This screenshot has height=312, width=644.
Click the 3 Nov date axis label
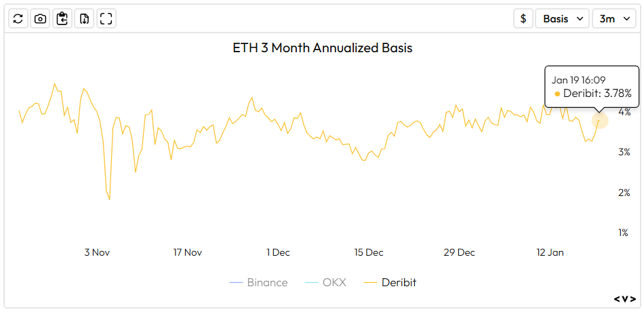click(97, 252)
